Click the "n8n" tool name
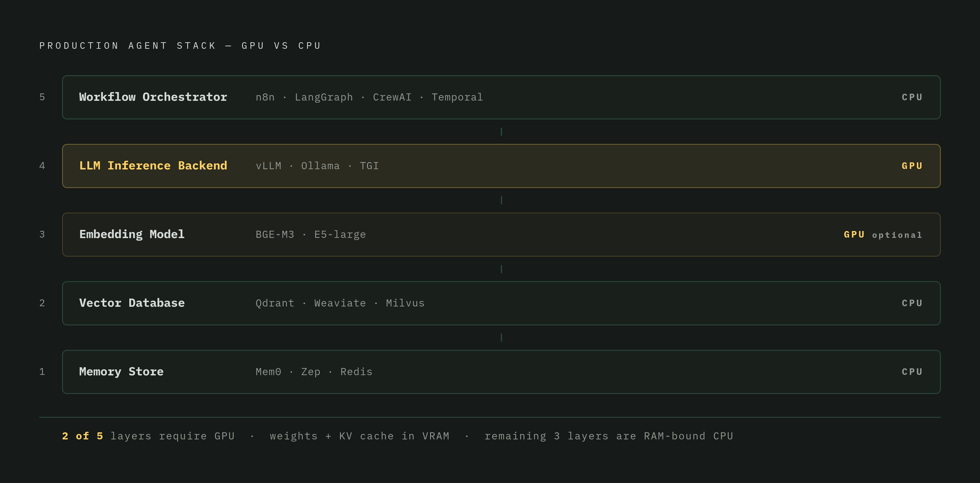The image size is (980, 483). click(x=265, y=98)
